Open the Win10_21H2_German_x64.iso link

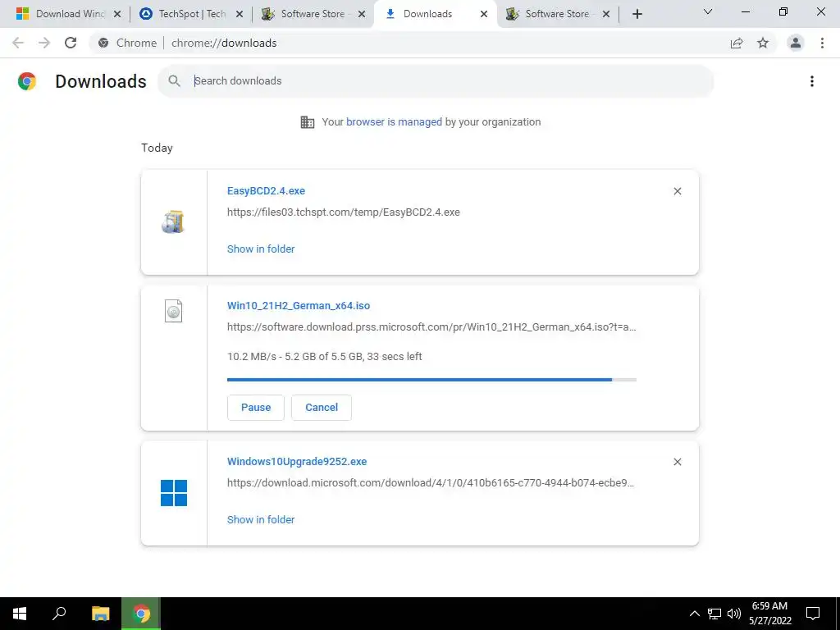point(299,305)
